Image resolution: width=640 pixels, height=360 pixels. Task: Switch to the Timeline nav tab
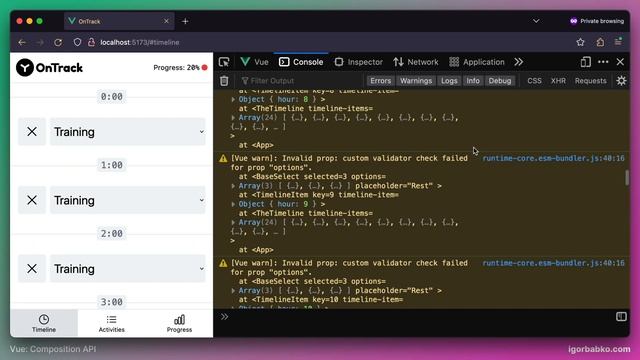(x=44, y=323)
